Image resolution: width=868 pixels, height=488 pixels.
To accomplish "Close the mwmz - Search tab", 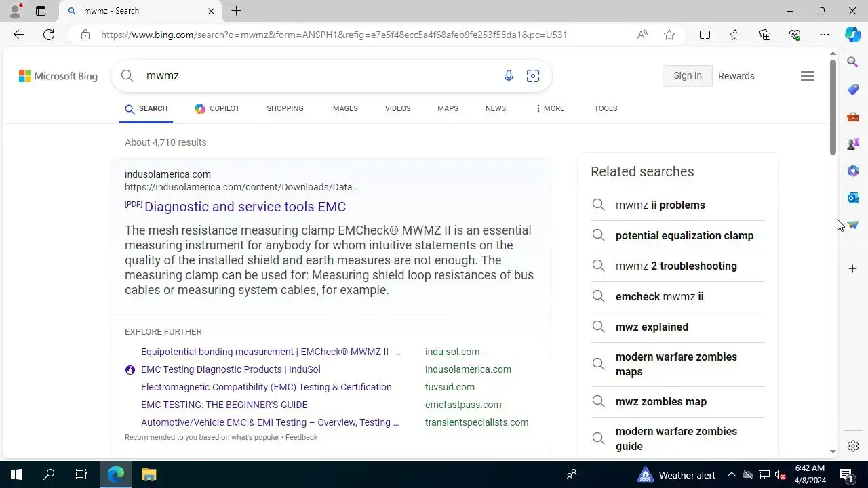I will tap(211, 11).
